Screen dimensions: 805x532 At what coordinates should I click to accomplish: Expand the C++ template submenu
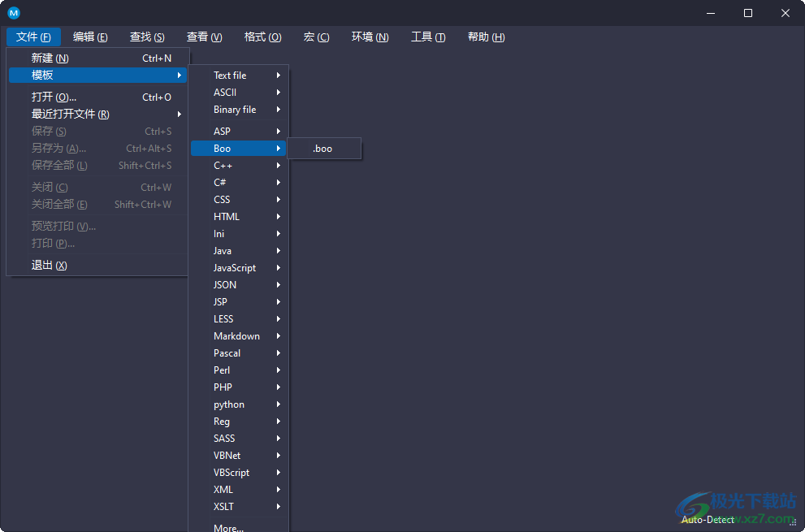click(239, 166)
